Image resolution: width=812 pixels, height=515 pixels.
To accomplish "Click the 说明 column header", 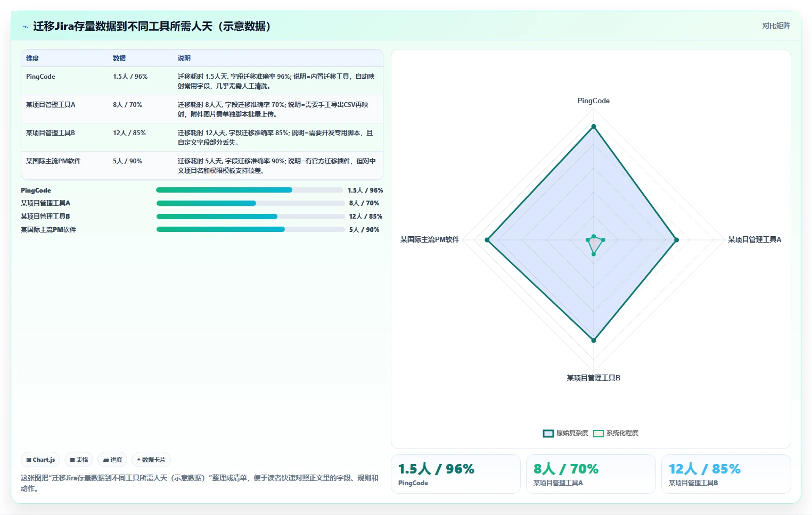I will click(184, 59).
